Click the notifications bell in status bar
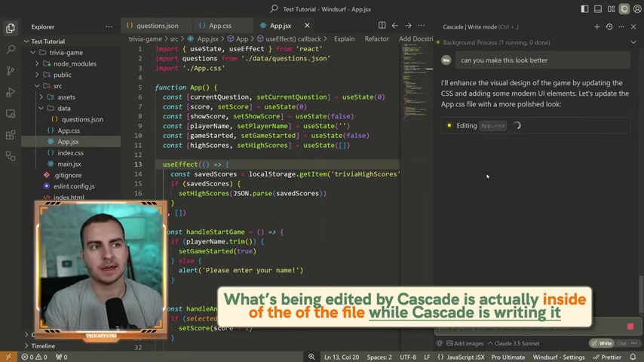Screen dimensions: 644x362 633,357
